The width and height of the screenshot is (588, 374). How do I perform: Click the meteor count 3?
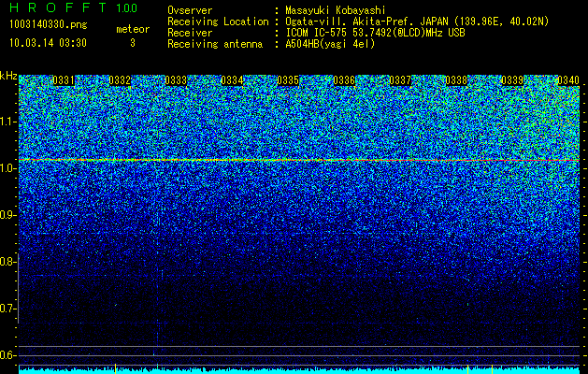point(133,43)
